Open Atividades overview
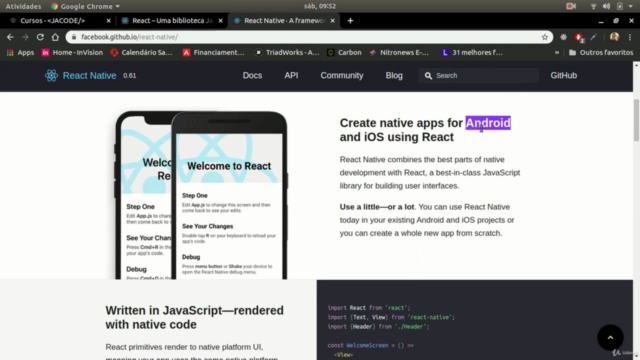The width and height of the screenshot is (640, 360). point(23,6)
